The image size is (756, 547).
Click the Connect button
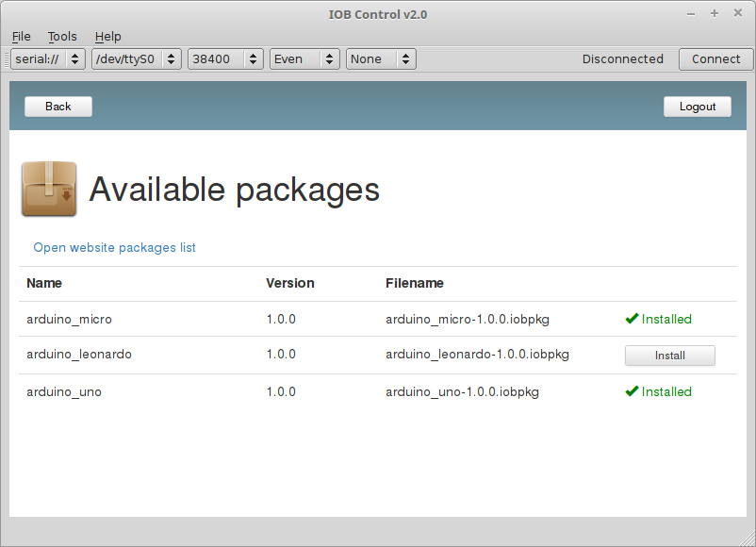pyautogui.click(x=716, y=59)
